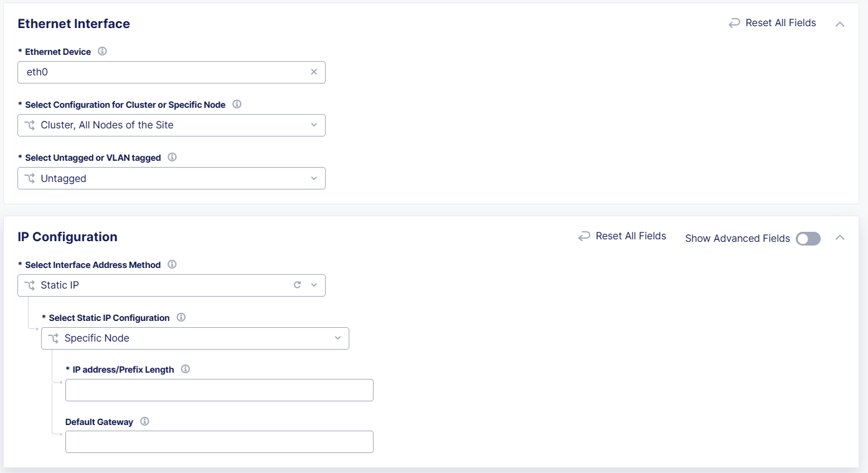Click the Default Gateway info icon

click(x=144, y=421)
